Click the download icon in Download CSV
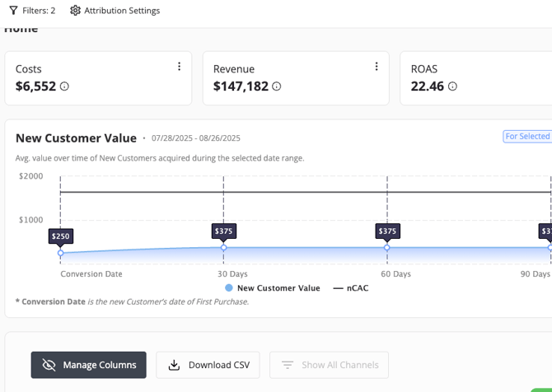The height and width of the screenshot is (392, 552). pyautogui.click(x=174, y=365)
